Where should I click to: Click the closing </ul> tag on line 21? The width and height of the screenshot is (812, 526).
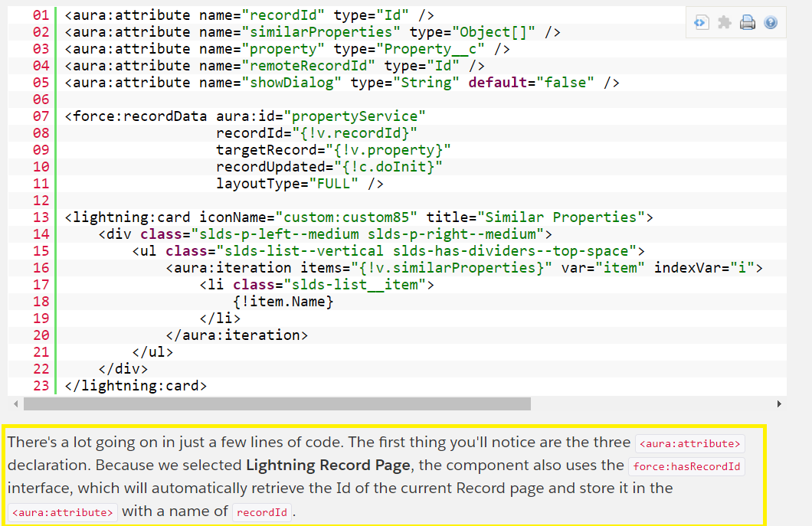(x=152, y=352)
